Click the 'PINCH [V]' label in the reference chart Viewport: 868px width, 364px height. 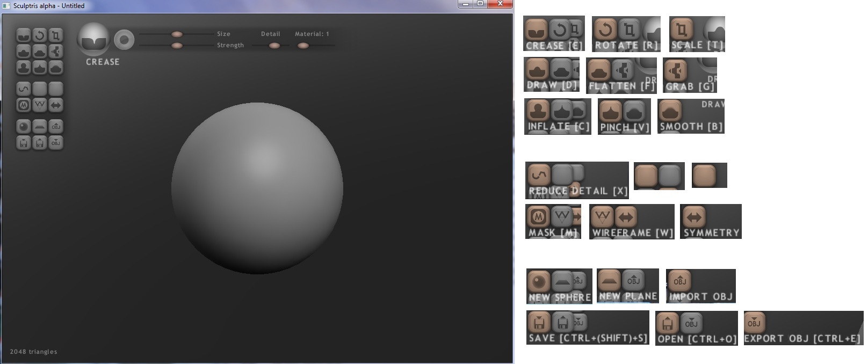(625, 128)
